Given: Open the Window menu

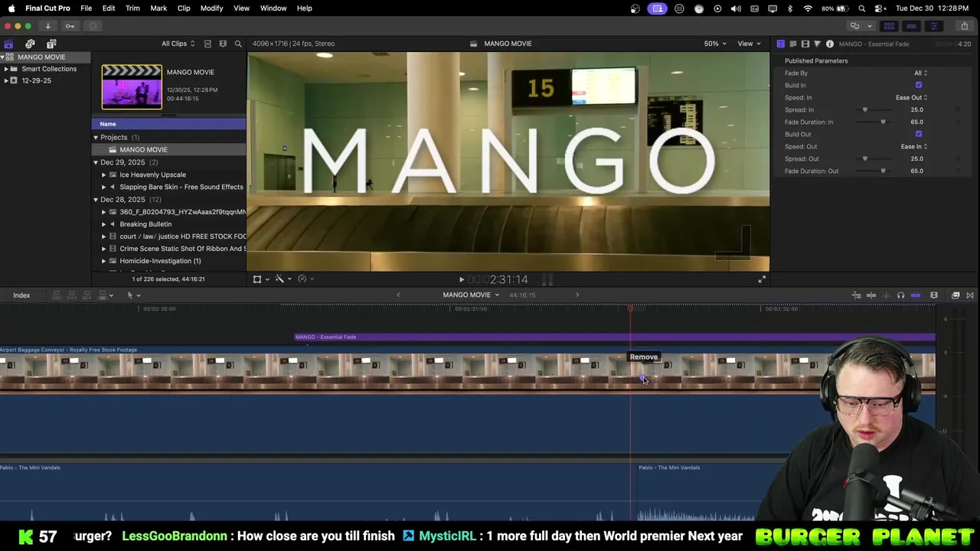Looking at the screenshot, I should (273, 8).
